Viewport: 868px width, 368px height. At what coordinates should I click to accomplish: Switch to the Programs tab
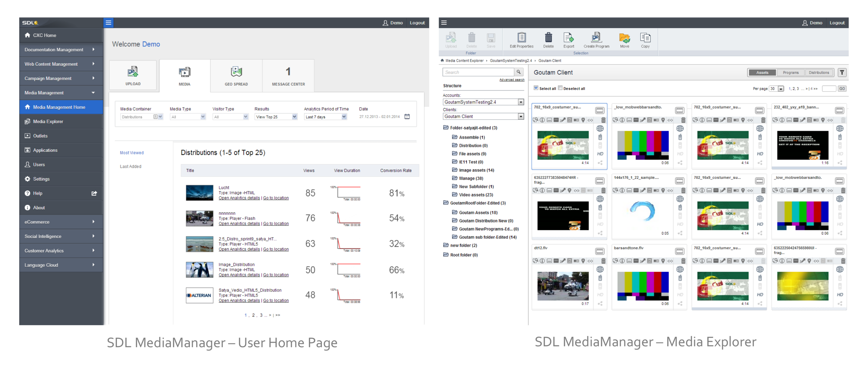click(791, 73)
